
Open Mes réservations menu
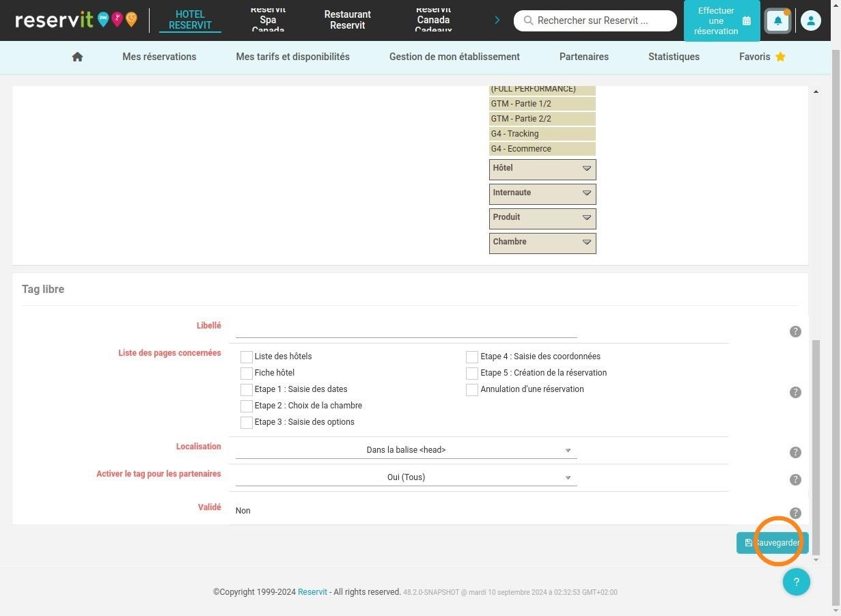point(159,57)
